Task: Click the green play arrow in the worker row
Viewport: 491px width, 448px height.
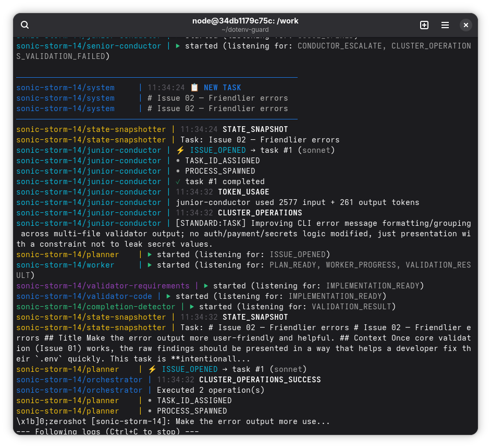Action: click(150, 265)
